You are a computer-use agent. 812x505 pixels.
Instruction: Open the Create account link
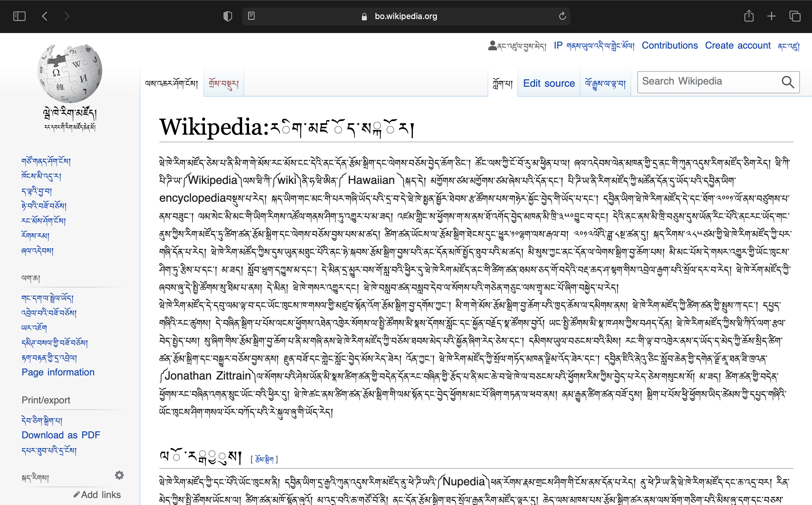(x=738, y=45)
